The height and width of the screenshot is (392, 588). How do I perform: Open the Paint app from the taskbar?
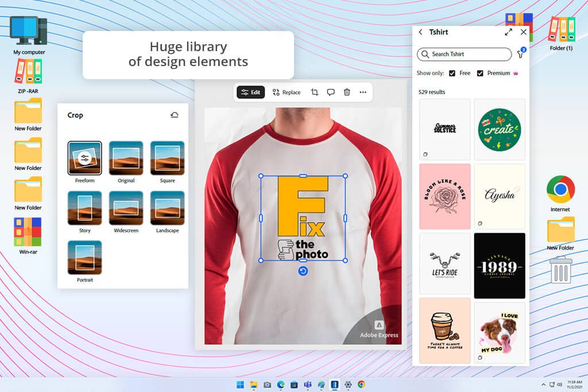coord(322,385)
